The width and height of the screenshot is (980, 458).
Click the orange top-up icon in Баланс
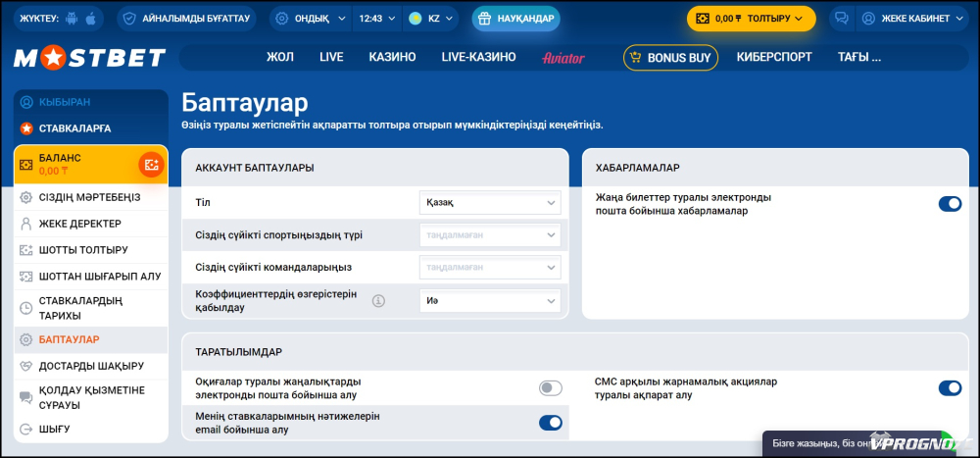tap(151, 165)
